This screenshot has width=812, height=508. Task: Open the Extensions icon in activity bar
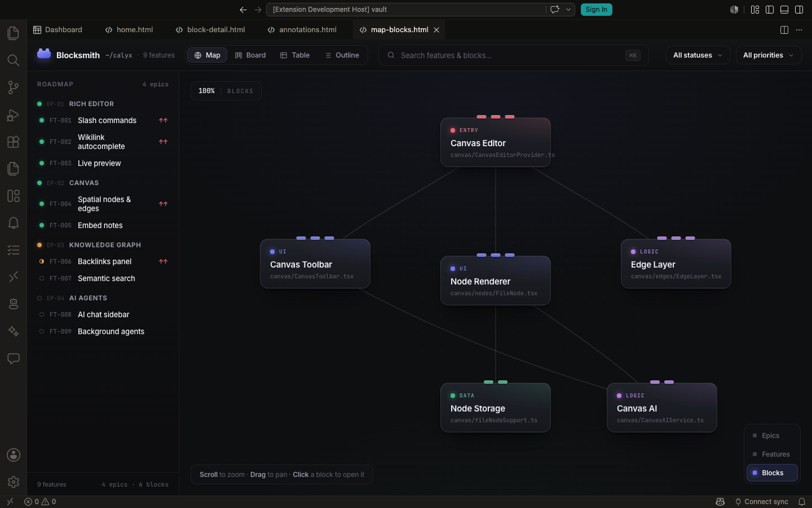[x=14, y=142]
